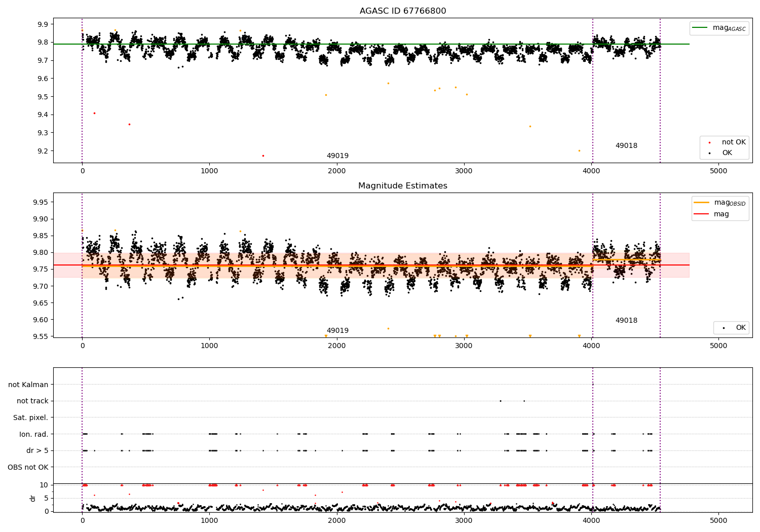Click the 'Sat. pixel.' row label
Image resolution: width=760 pixels, height=532 pixels.
[x=31, y=417]
